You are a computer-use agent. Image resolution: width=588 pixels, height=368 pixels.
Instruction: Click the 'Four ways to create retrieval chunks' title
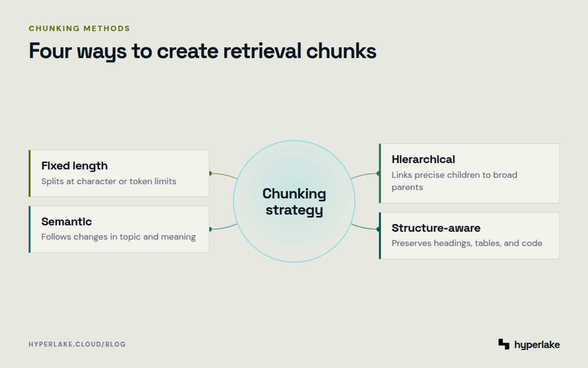(202, 51)
